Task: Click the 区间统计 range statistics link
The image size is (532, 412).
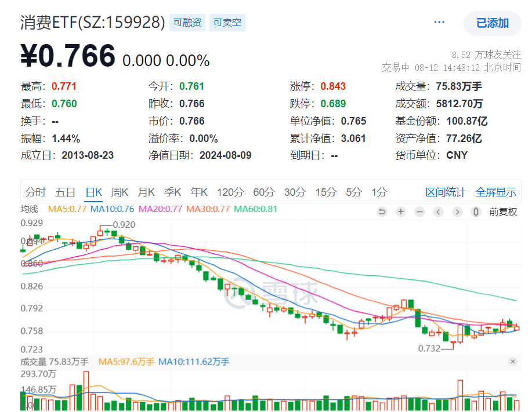Action: point(446,192)
